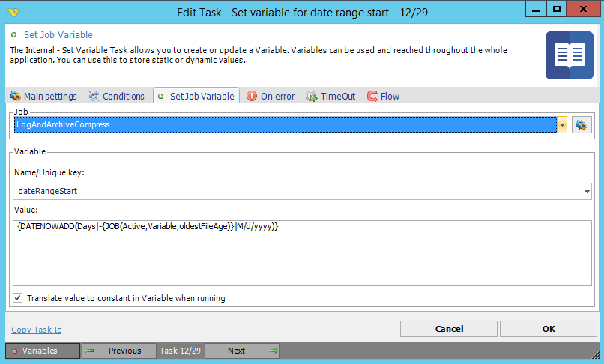Viewport: 604px width, 364px height.
Task: Expand the Name/Unique key dropdown
Action: tap(586, 191)
